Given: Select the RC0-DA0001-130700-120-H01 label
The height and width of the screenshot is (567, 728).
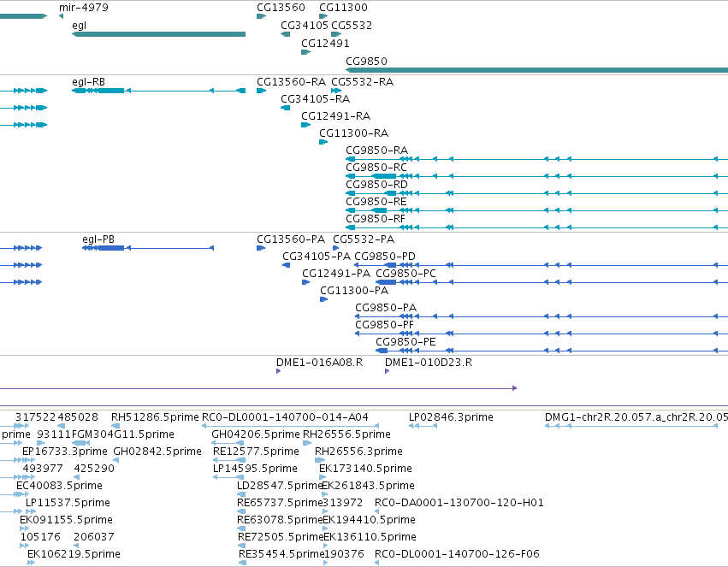Looking at the screenshot, I should pos(459,503).
